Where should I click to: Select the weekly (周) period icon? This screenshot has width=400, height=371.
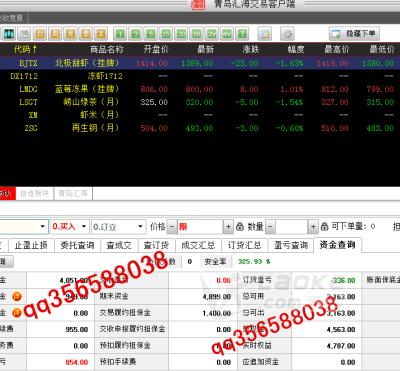point(55,34)
